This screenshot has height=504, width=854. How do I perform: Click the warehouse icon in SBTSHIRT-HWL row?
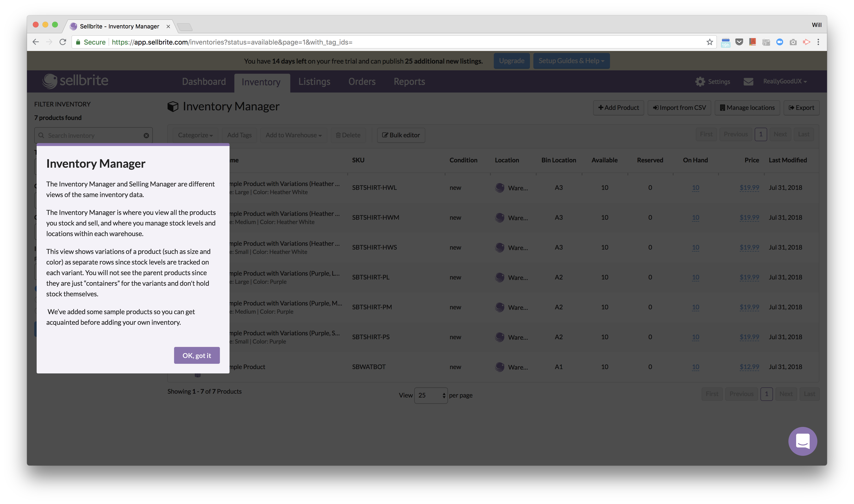pos(500,187)
